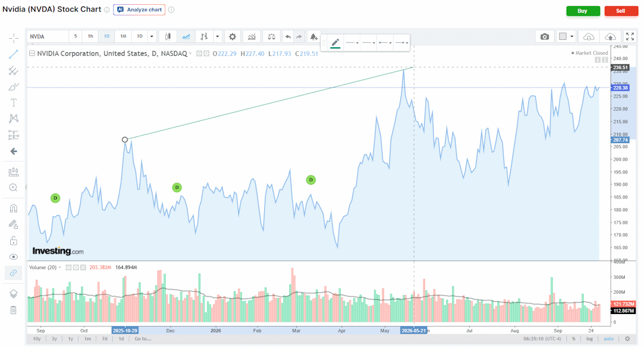Click the green Buy button
The height and width of the screenshot is (348, 644).
coord(583,11)
